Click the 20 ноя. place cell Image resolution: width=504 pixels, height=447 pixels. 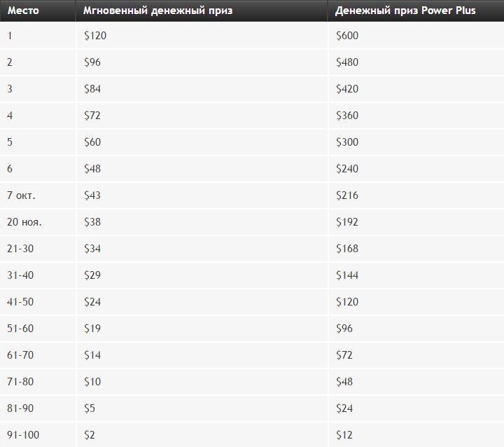click(24, 222)
